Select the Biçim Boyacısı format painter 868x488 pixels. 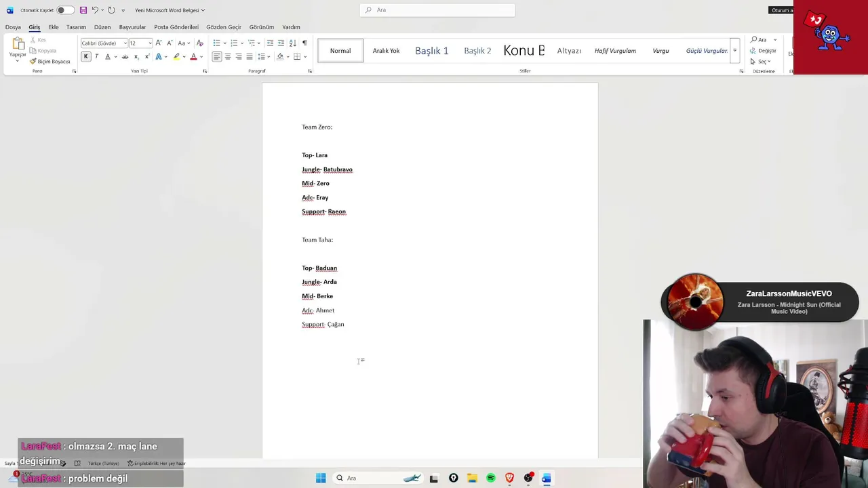(x=50, y=62)
